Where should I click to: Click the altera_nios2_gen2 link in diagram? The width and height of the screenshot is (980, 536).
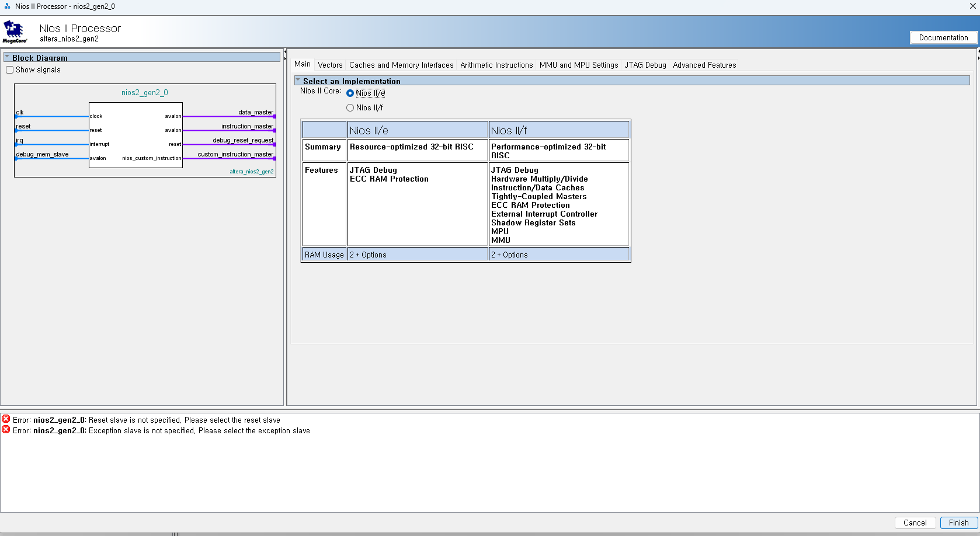[x=251, y=172]
